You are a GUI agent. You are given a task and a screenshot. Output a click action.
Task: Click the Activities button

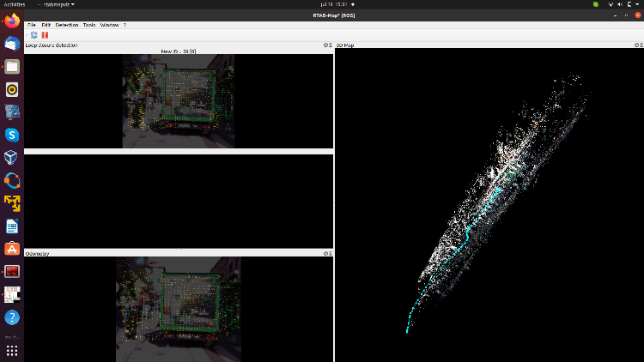[x=15, y=4]
